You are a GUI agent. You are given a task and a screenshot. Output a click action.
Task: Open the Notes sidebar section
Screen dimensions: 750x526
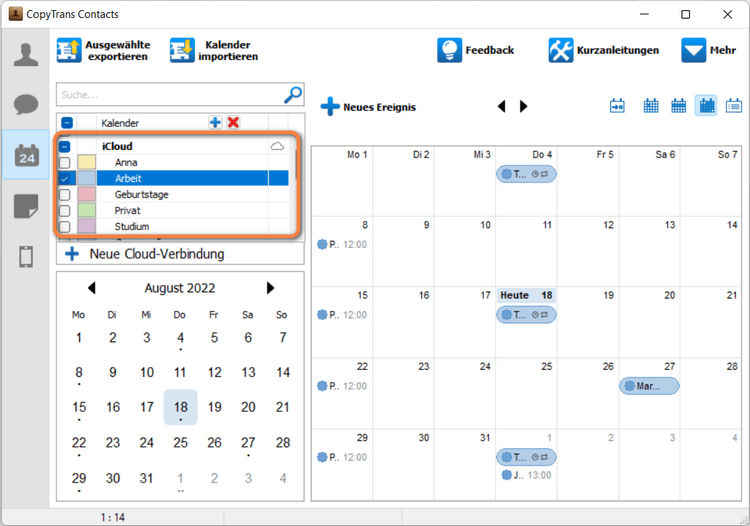click(26, 206)
